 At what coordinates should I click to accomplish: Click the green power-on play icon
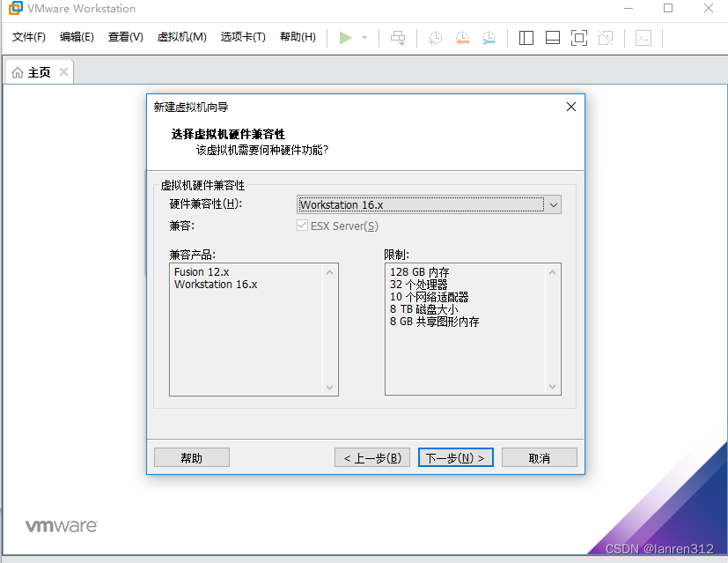tap(345, 38)
